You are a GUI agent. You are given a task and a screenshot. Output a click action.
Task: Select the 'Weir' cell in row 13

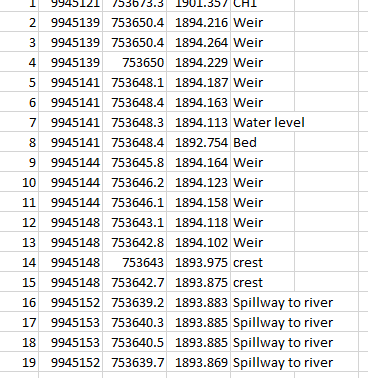click(x=262, y=242)
